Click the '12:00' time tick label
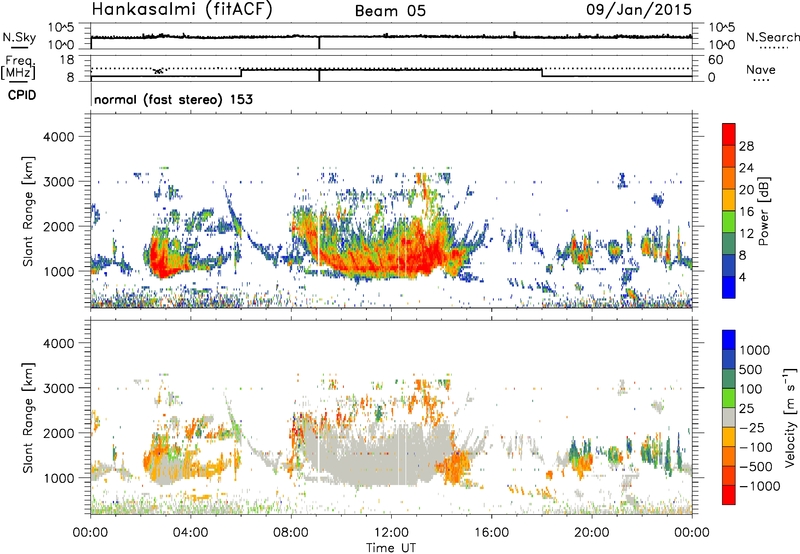Screen dimensions: 800x554 tap(391, 533)
